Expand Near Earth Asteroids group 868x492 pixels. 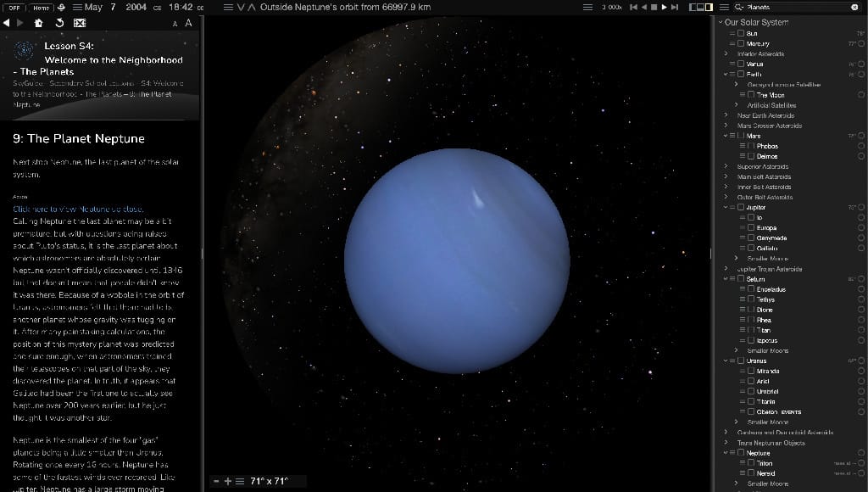click(726, 115)
